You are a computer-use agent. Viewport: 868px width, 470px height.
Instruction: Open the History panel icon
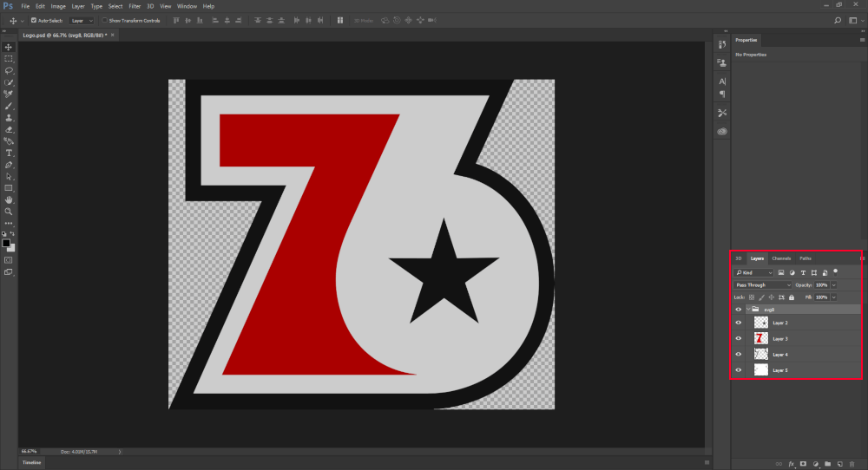click(722, 45)
